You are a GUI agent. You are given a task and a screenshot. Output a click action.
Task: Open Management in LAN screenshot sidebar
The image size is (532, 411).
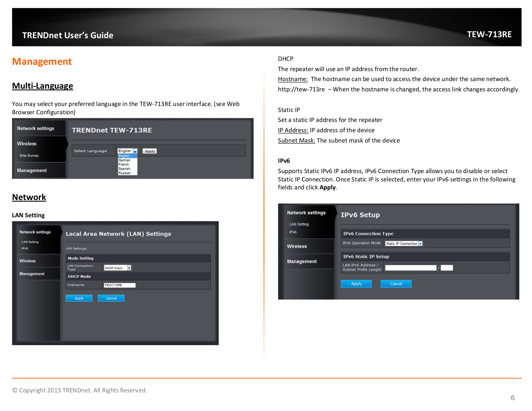pyautogui.click(x=32, y=274)
